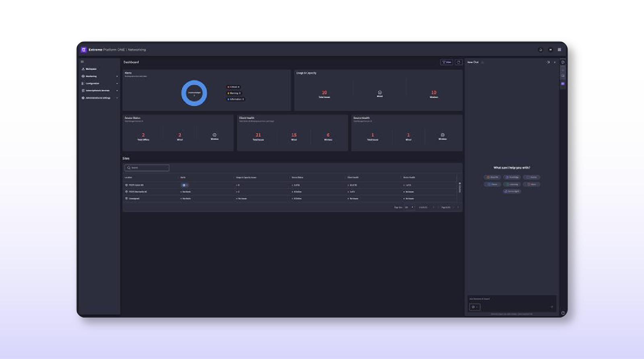Click the Subscriptions & Services icon

pos(83,91)
